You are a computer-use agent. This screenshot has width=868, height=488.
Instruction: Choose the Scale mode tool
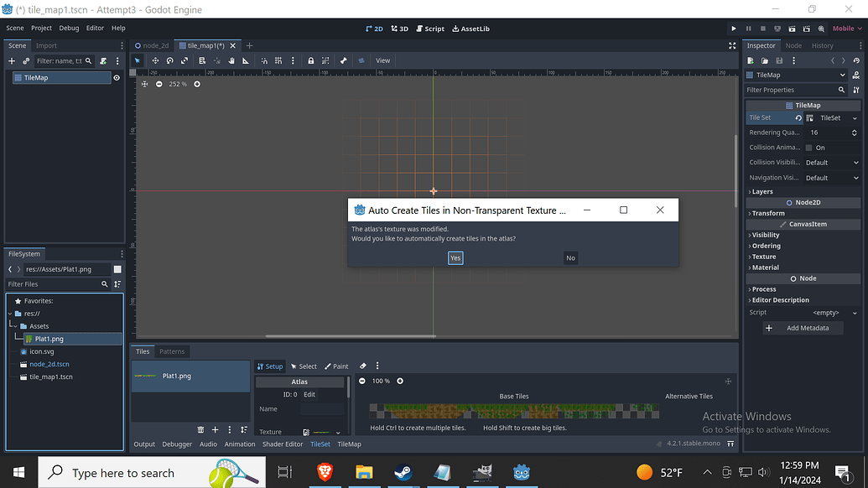pyautogui.click(x=185, y=60)
